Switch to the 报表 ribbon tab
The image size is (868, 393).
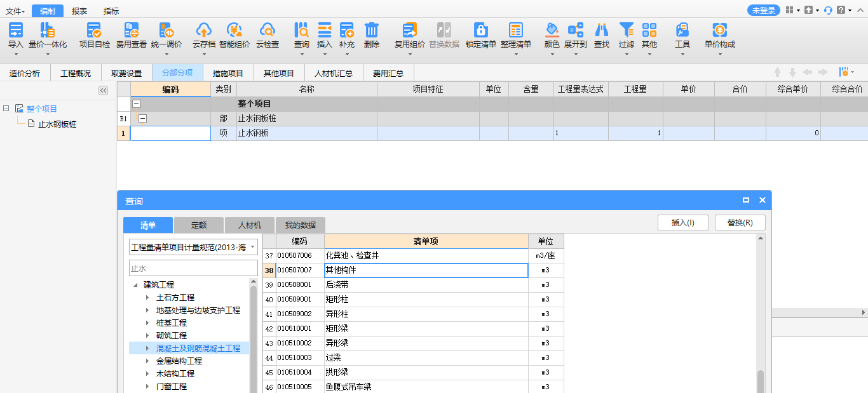79,11
